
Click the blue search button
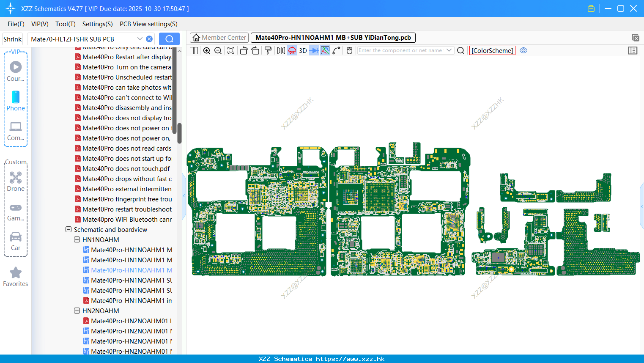pyautogui.click(x=169, y=39)
